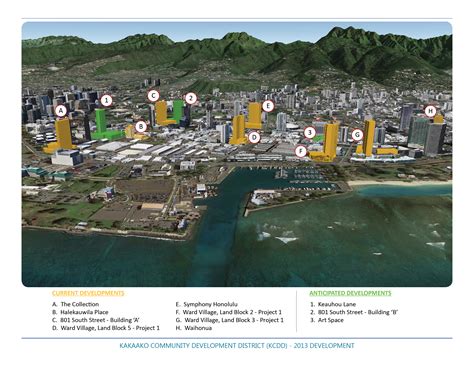The image size is (474, 366).
Task: Select '801 South Street - Building A' entry
Action: tap(96, 320)
